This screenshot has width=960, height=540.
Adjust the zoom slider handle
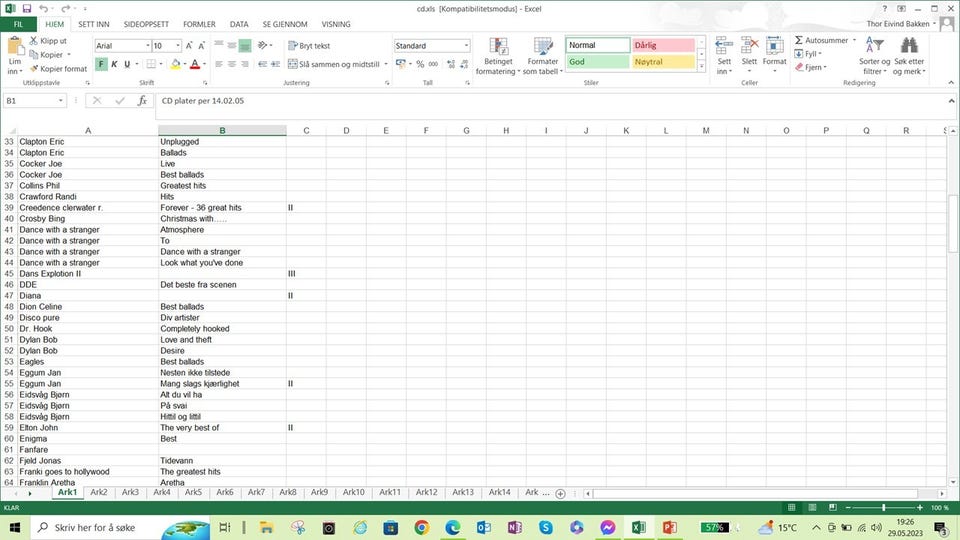883,508
